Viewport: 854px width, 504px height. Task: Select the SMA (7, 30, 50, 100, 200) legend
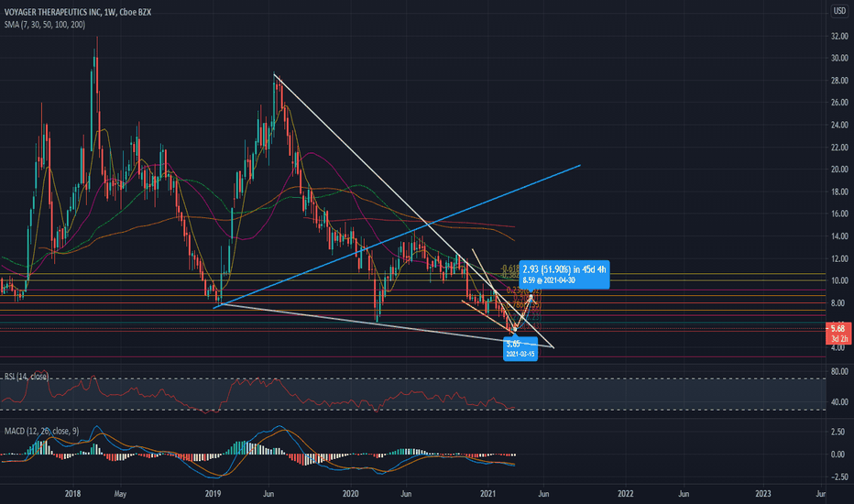tap(45, 25)
